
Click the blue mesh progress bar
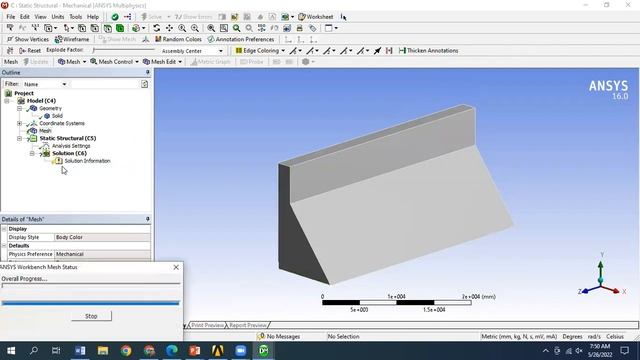tap(91, 303)
